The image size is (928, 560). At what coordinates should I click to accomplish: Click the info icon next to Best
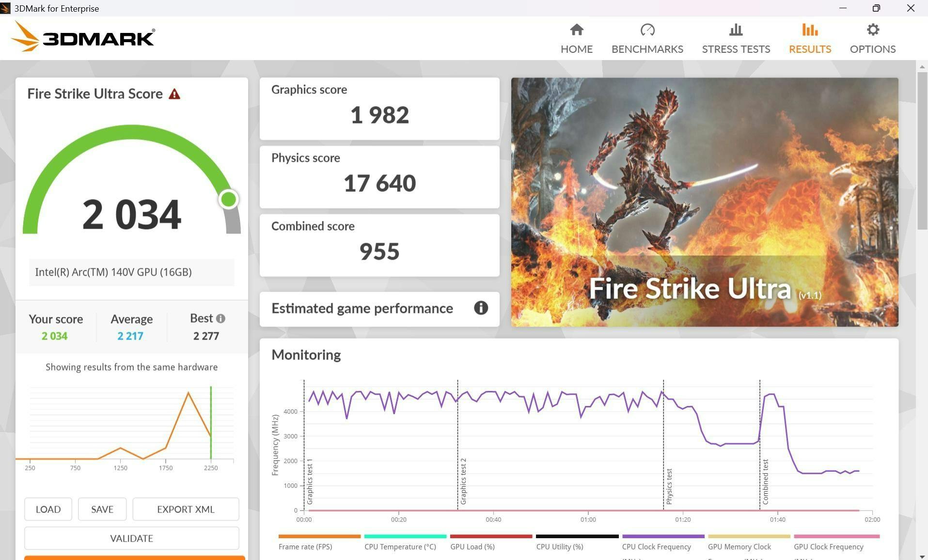220,318
